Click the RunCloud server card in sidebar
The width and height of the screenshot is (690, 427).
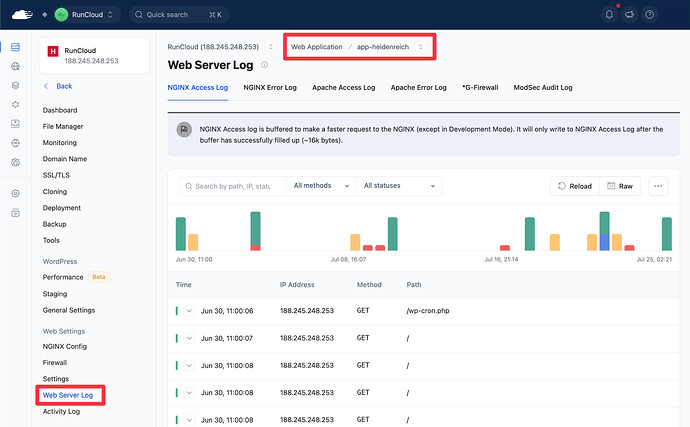(x=94, y=55)
